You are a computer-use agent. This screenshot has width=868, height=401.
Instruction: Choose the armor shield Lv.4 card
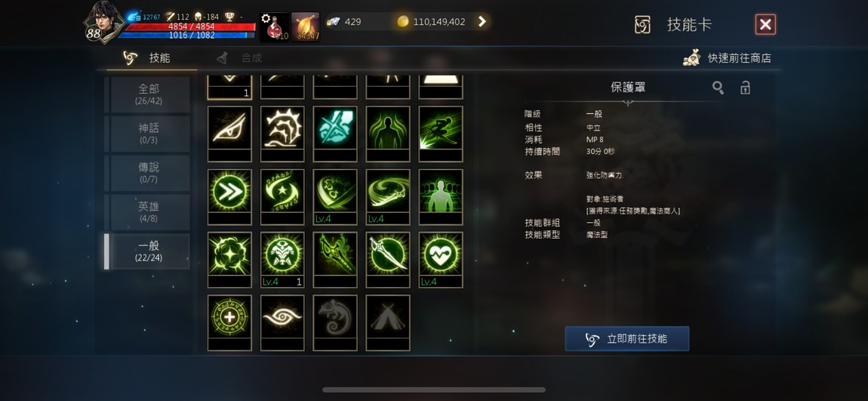click(x=282, y=260)
